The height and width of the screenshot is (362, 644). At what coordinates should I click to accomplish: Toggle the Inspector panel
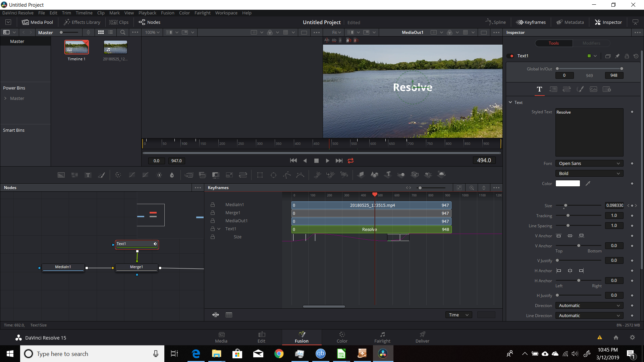coord(608,22)
